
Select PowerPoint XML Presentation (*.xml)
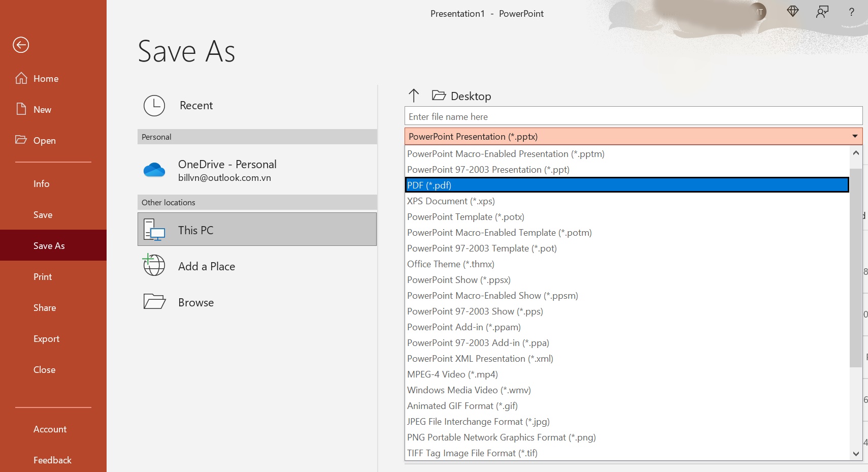pos(627,359)
